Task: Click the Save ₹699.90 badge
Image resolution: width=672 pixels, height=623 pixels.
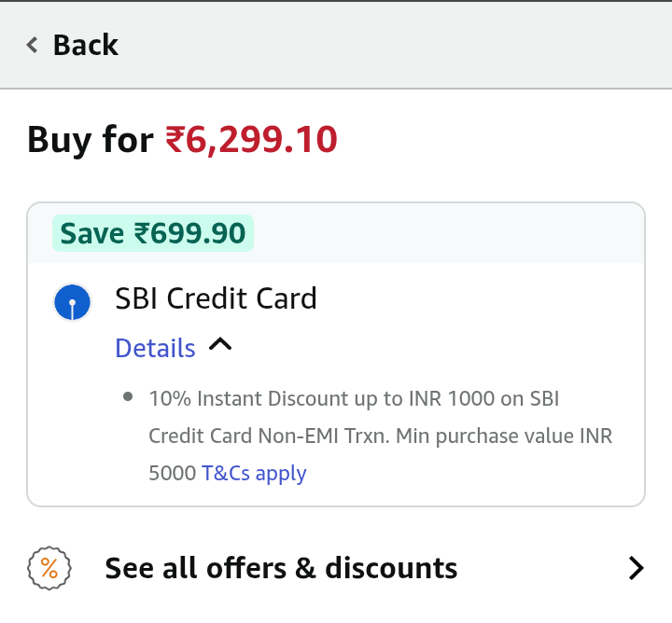Action: (152, 233)
